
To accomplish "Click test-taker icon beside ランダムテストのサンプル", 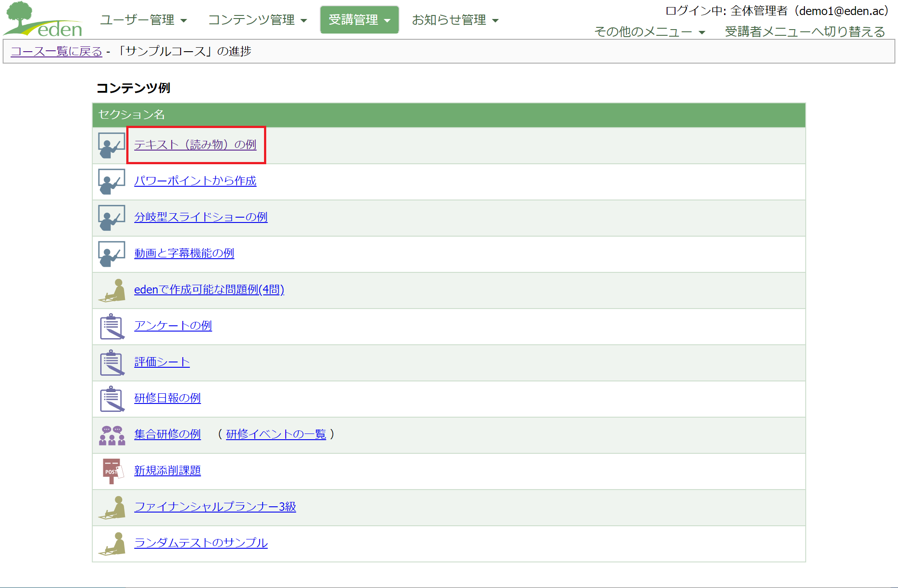I will click(x=112, y=543).
